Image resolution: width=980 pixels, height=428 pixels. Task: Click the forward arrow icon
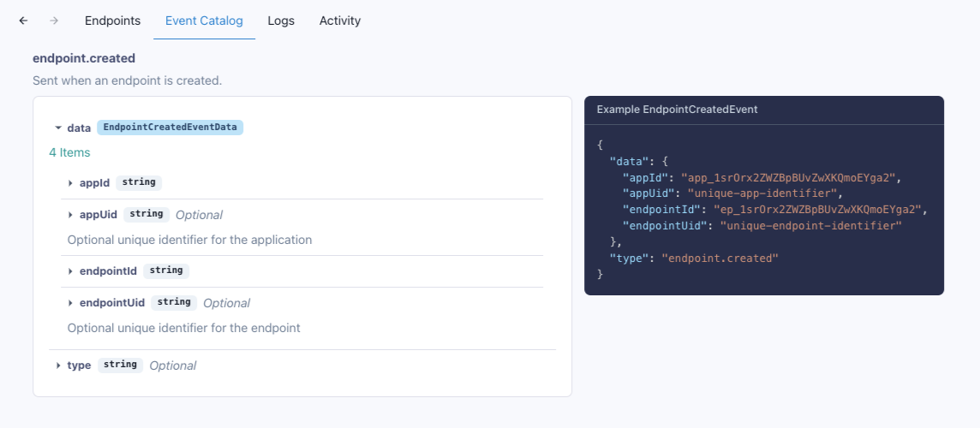click(54, 21)
